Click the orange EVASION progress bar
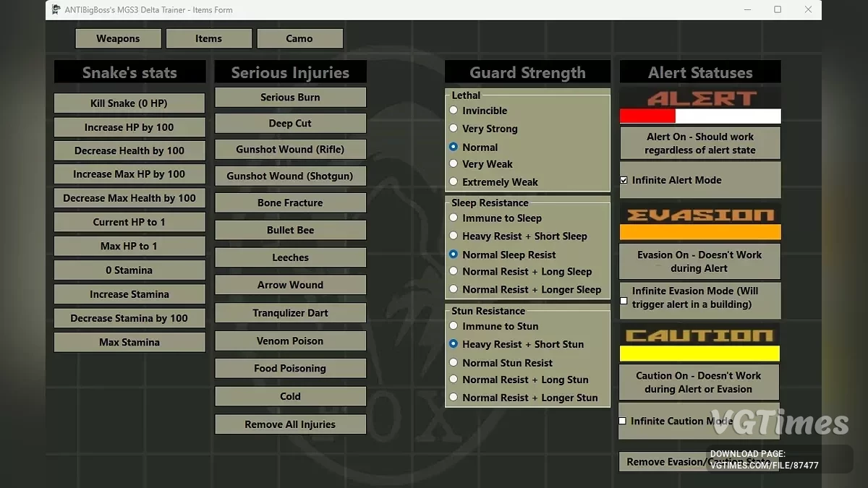This screenshot has width=868, height=488. tap(700, 232)
